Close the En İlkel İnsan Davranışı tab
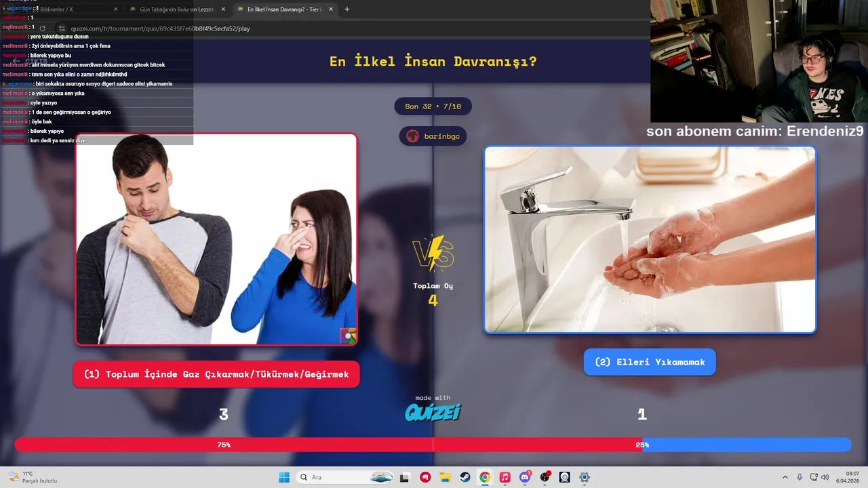This screenshot has height=488, width=868. (x=331, y=9)
